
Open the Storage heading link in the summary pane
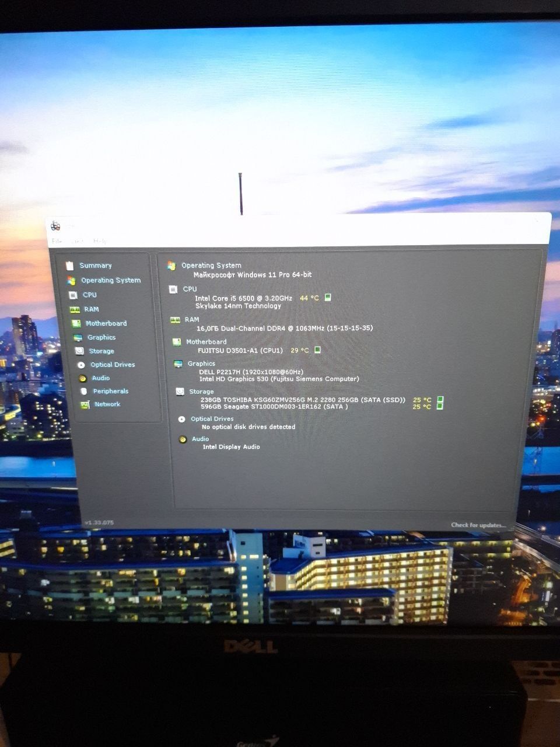[x=201, y=392]
